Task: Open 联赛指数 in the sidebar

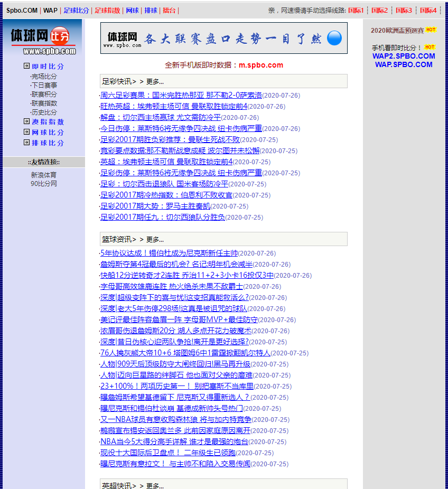Action: (44, 104)
